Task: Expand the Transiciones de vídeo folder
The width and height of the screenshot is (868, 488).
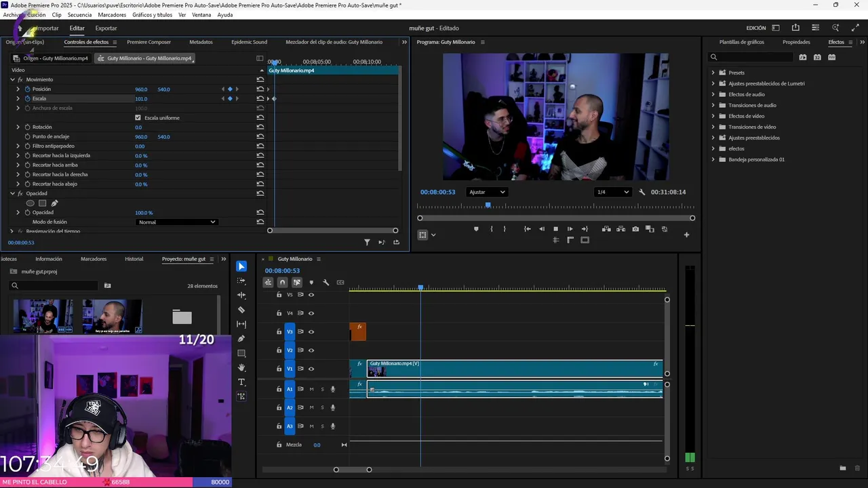Action: (x=713, y=127)
